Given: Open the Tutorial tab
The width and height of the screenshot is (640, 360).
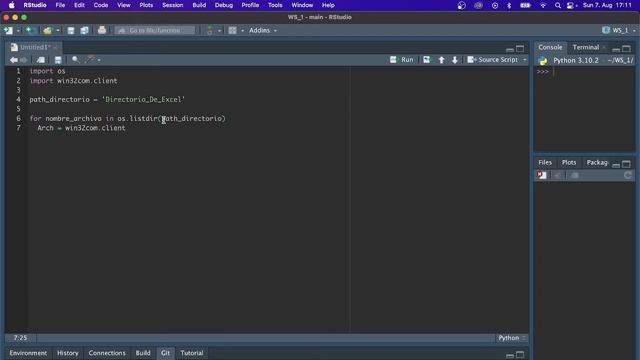Looking at the screenshot, I should (x=192, y=353).
